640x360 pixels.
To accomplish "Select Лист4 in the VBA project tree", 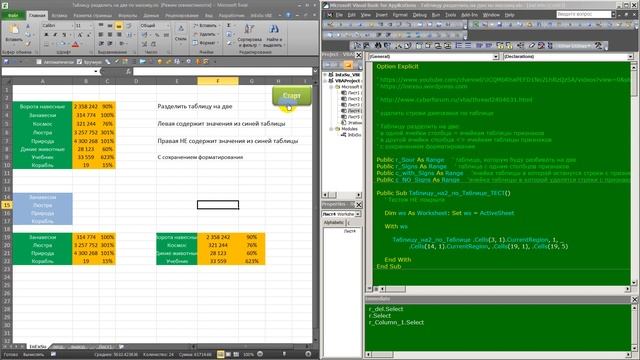I will point(351,111).
